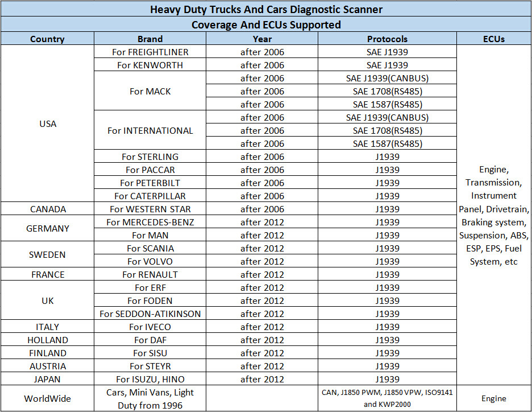Select the Coverage And ECUs Supported row

click(x=266, y=24)
